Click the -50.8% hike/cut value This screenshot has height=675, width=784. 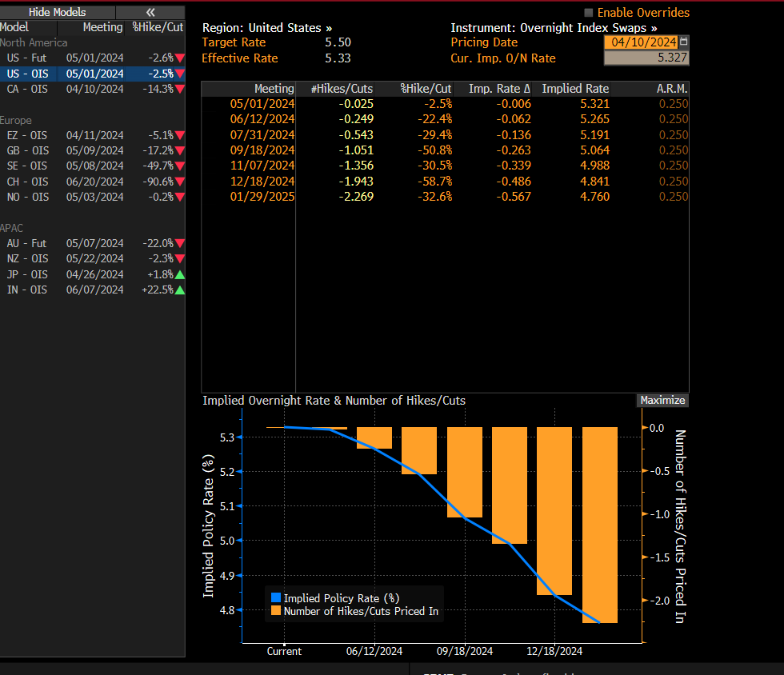(x=434, y=150)
